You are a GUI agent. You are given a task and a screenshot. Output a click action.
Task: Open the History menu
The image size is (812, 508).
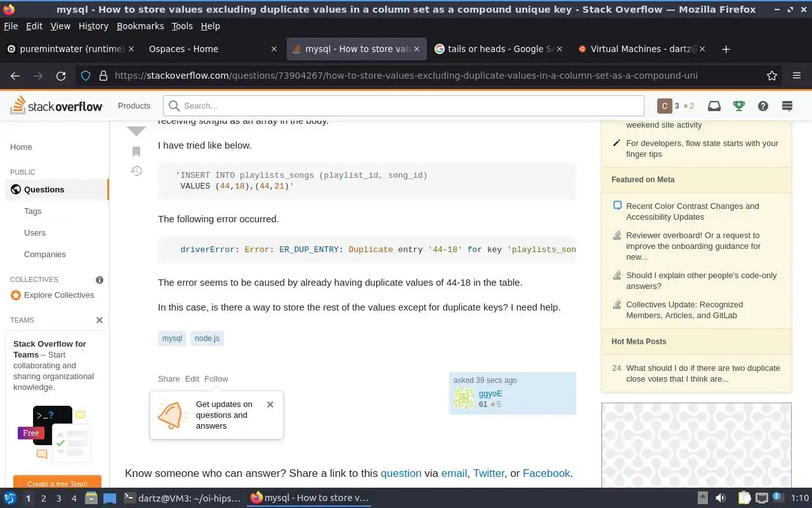click(x=94, y=26)
